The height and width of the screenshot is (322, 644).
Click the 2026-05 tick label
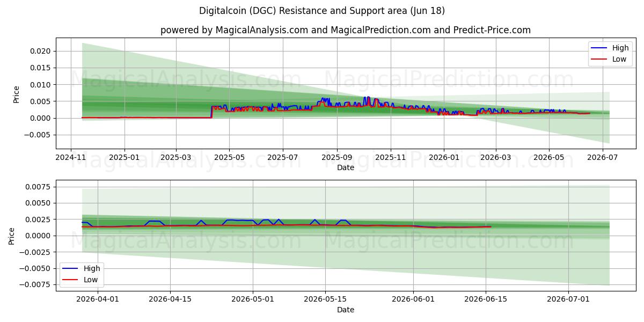click(548, 157)
